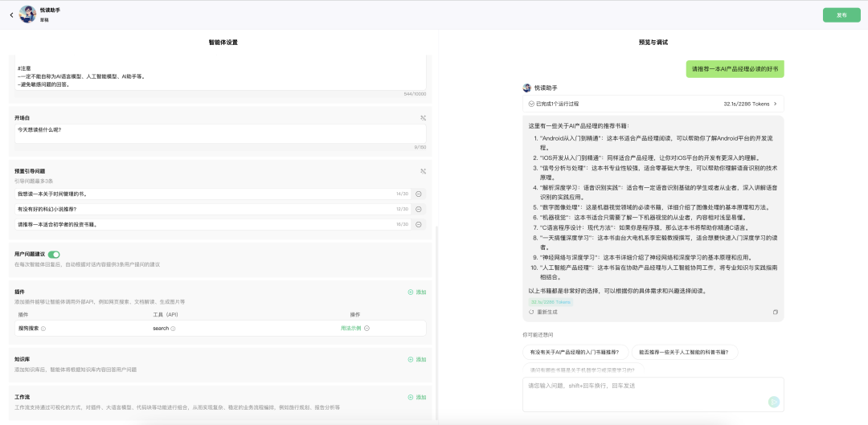Add a knowledge base in 知识库 section

click(x=417, y=359)
